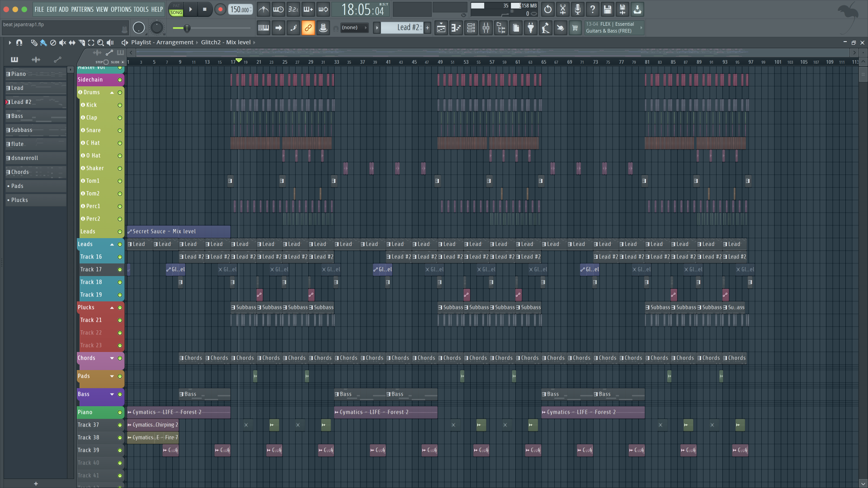The image size is (868, 488).
Task: Switch to PAT pattern mode
Action: (x=176, y=6)
